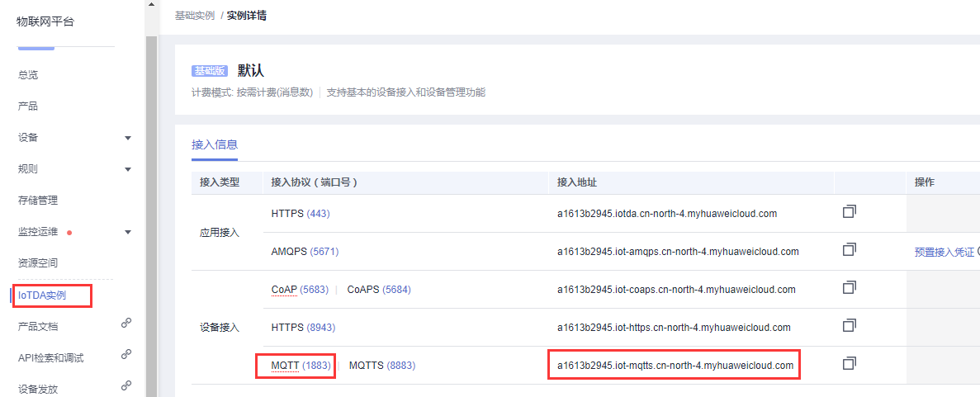
Task: Open IoTDA实例 in the sidebar
Action: (42, 295)
